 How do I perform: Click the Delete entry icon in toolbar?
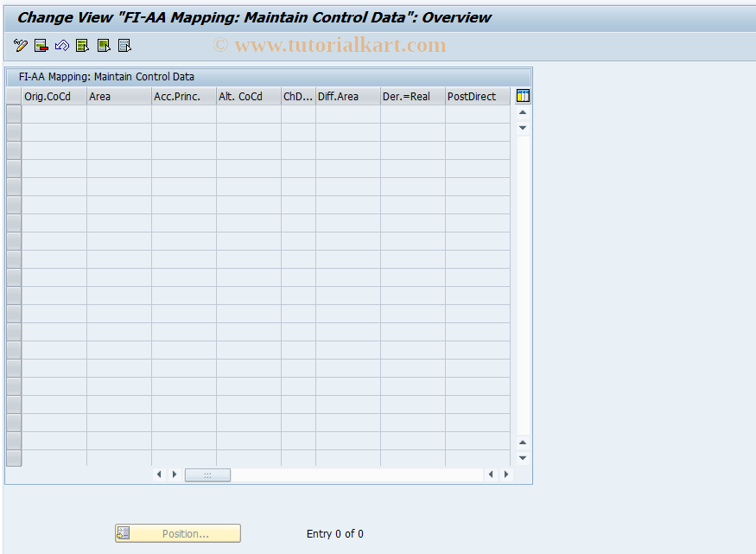coord(41,46)
